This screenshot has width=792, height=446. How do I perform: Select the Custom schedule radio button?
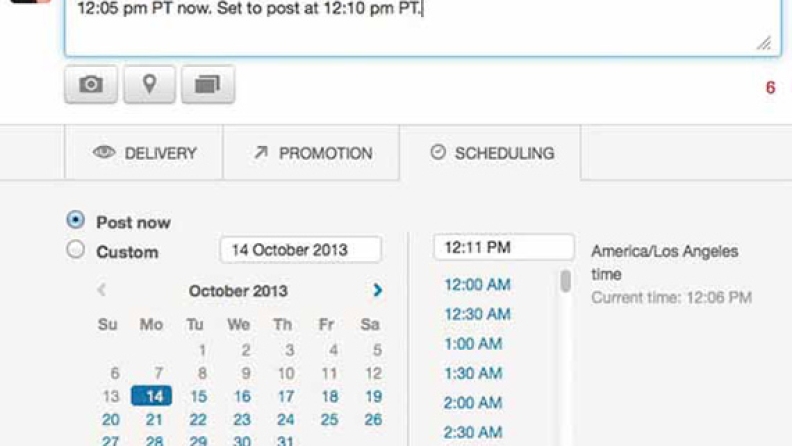pos(75,250)
